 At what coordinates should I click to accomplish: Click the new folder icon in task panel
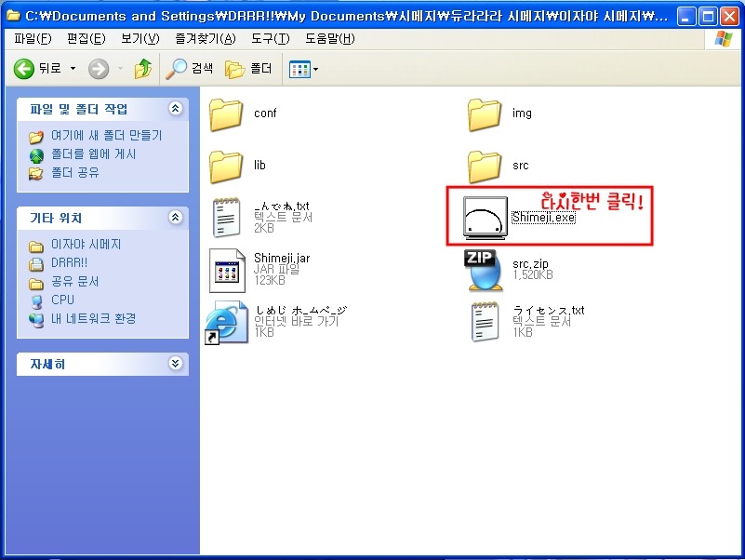coord(36,137)
